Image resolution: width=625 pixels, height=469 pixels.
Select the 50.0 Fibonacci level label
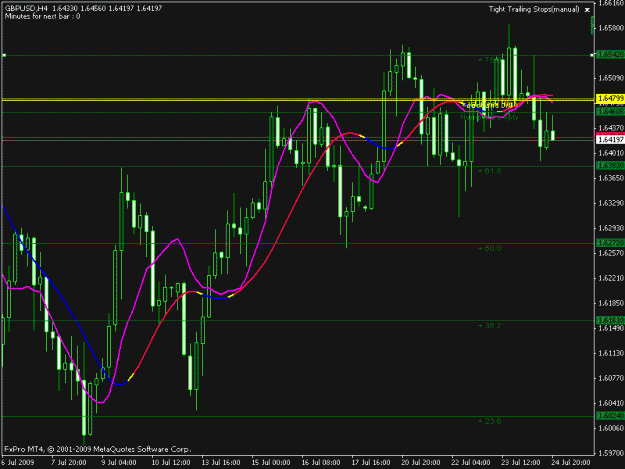pos(489,248)
